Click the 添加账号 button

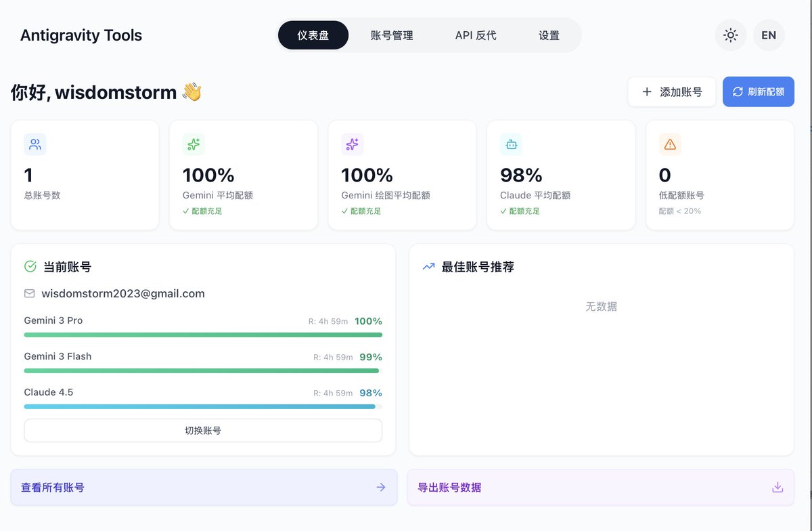pos(671,91)
